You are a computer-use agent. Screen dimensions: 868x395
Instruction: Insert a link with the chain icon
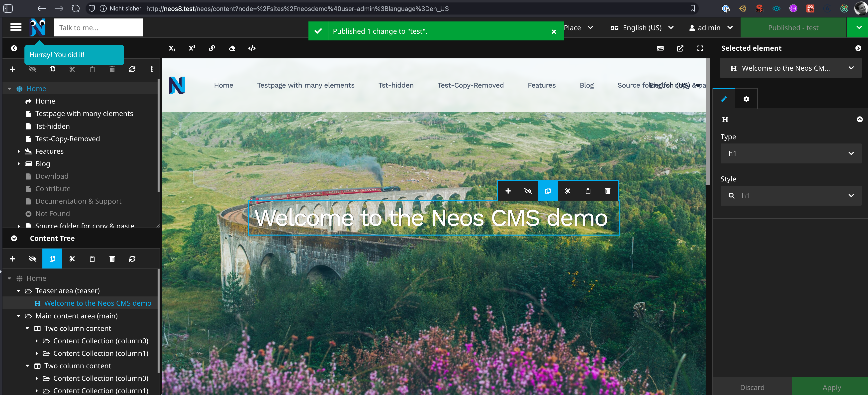pyautogui.click(x=212, y=48)
